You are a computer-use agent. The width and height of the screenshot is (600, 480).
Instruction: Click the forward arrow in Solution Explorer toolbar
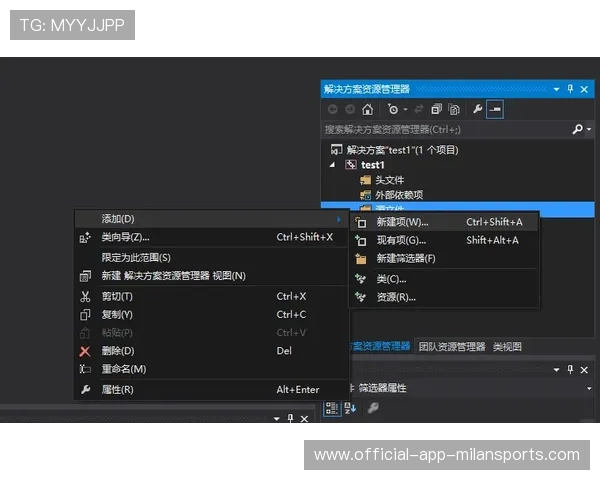click(350, 110)
